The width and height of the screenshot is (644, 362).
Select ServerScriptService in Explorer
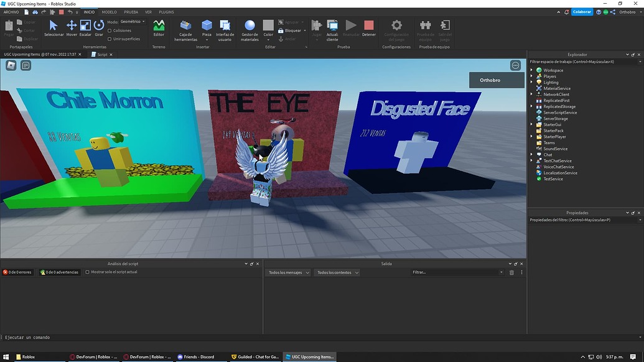(x=560, y=113)
